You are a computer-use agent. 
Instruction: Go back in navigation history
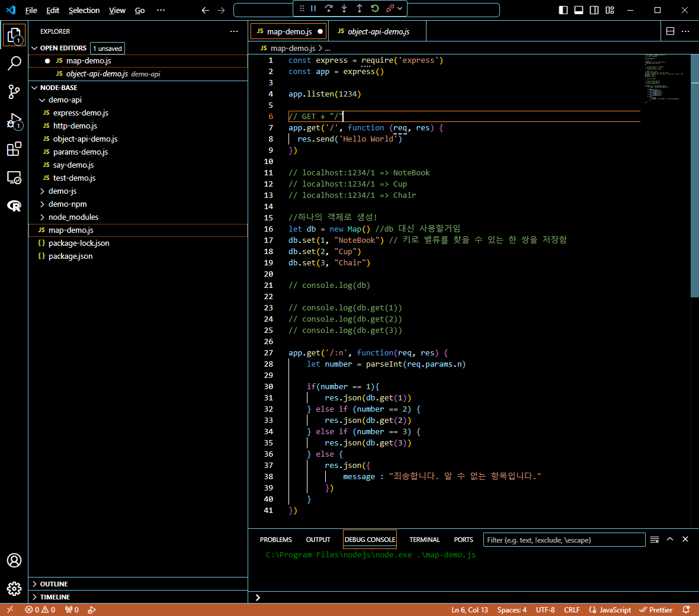tap(205, 10)
